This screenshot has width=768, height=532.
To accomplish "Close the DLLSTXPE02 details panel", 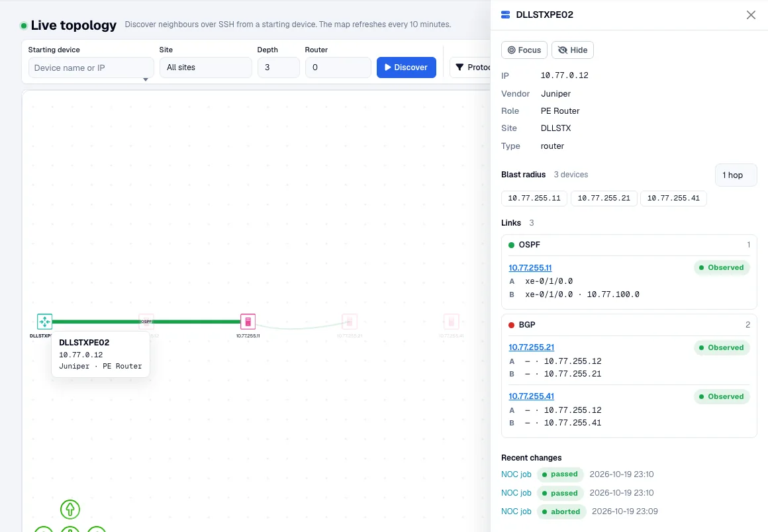I will [751, 15].
